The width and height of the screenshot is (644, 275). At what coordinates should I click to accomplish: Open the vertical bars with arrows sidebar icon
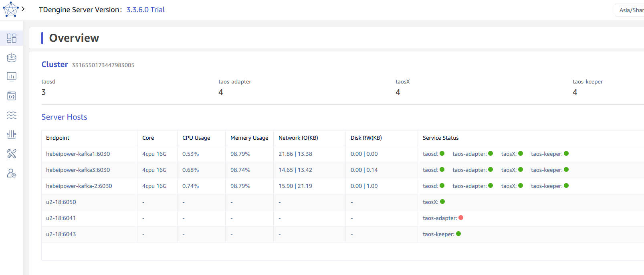point(12,134)
